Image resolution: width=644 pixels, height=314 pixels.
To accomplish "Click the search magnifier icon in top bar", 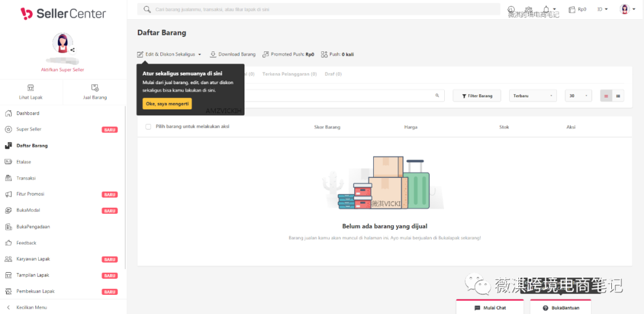I will pos(147,9).
